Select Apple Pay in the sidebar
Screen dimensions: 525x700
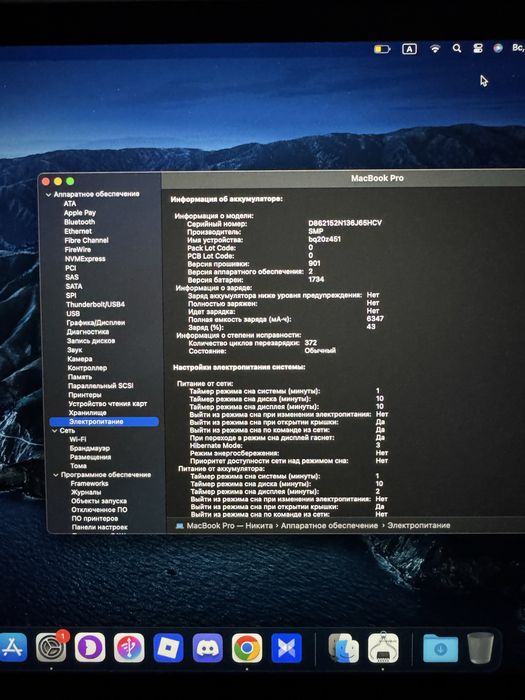point(79,213)
